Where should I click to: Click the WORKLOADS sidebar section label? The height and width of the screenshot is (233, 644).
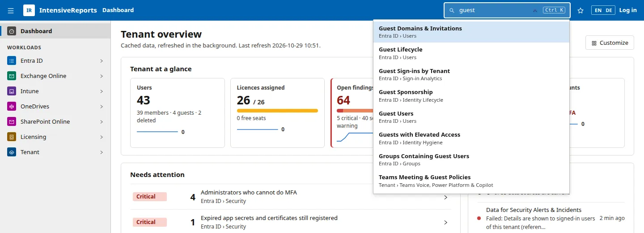tap(24, 47)
